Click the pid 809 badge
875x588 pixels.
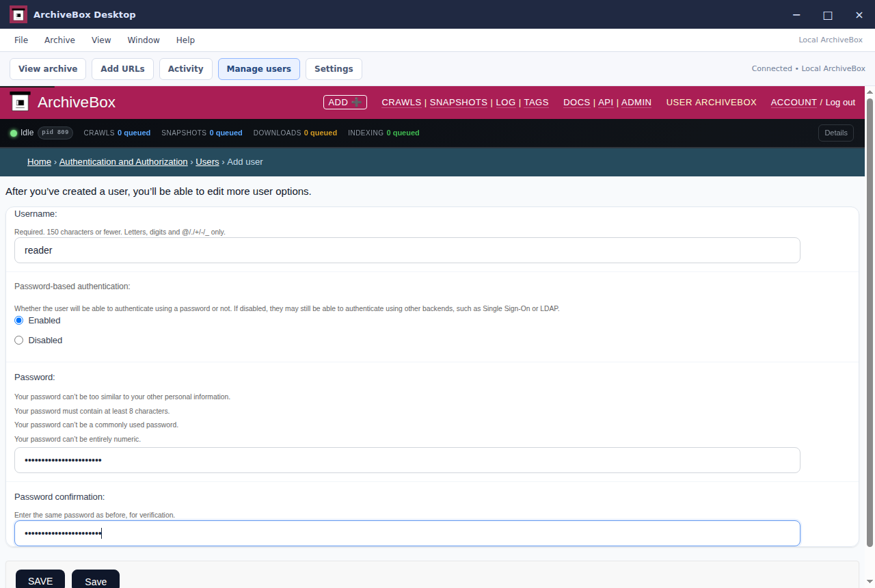(x=55, y=133)
